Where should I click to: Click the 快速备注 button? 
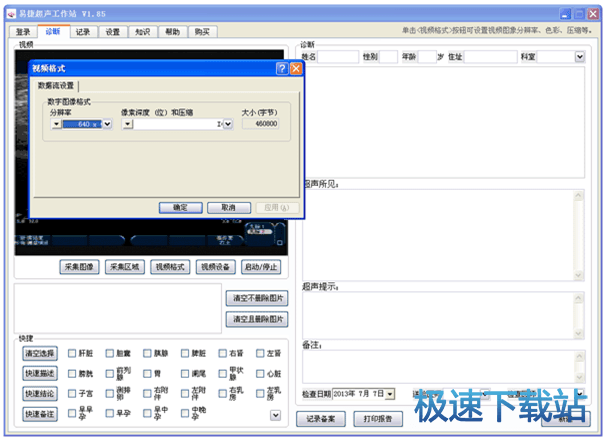[40, 414]
